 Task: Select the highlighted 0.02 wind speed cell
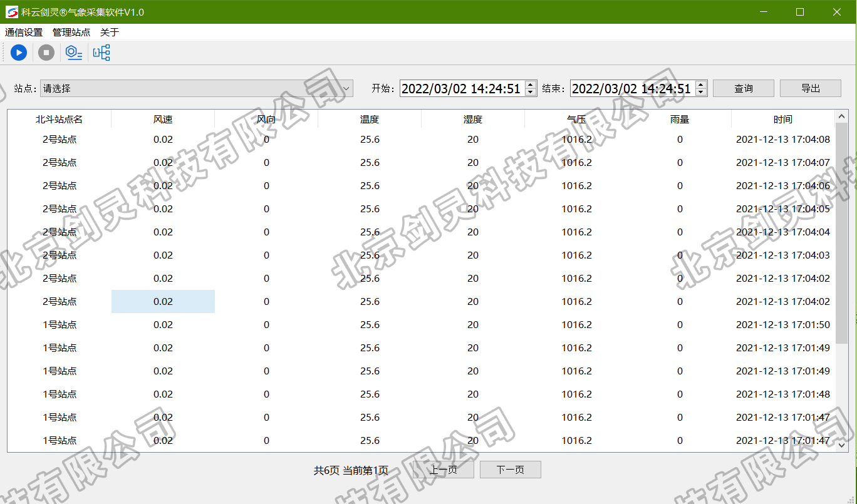point(163,301)
